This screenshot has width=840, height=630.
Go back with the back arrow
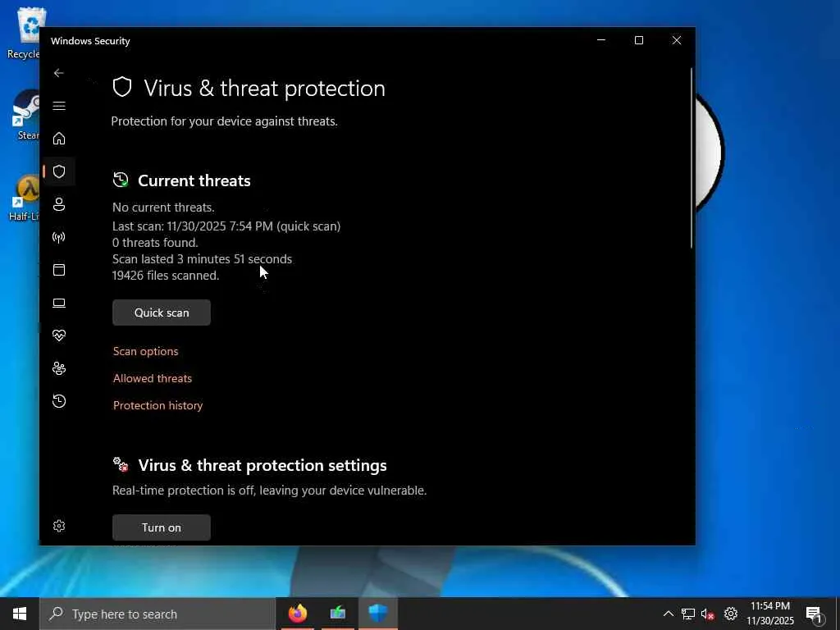coord(59,73)
